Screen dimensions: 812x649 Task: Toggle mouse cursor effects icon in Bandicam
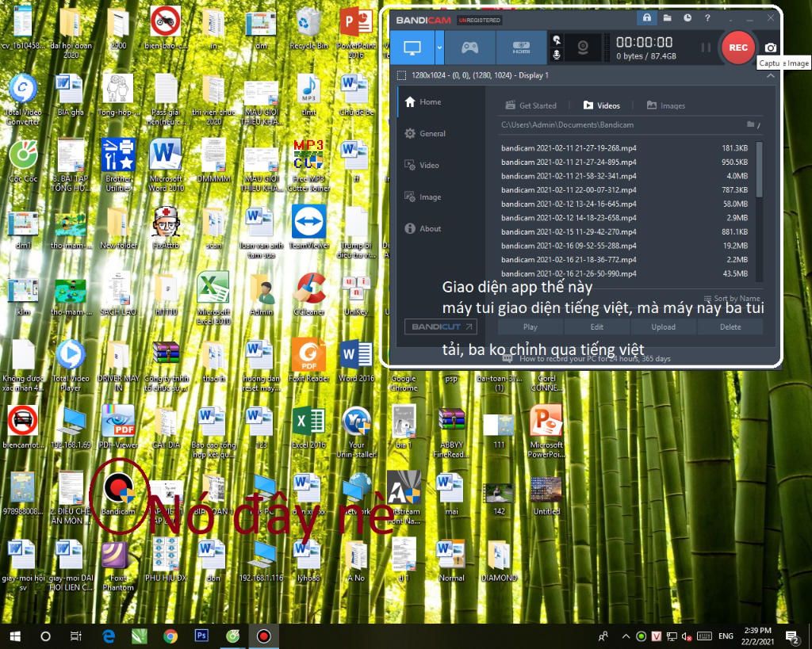557,40
